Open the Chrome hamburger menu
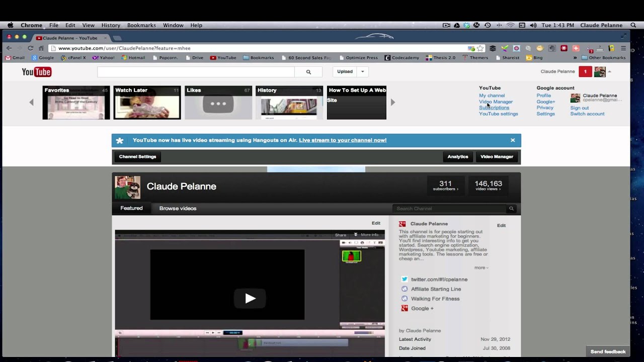The image size is (644, 362). 623,48
